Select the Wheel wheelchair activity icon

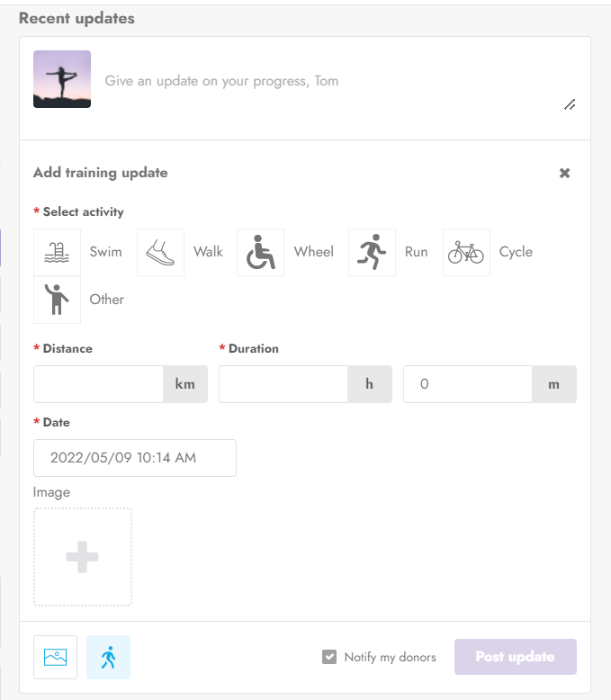[260, 252]
